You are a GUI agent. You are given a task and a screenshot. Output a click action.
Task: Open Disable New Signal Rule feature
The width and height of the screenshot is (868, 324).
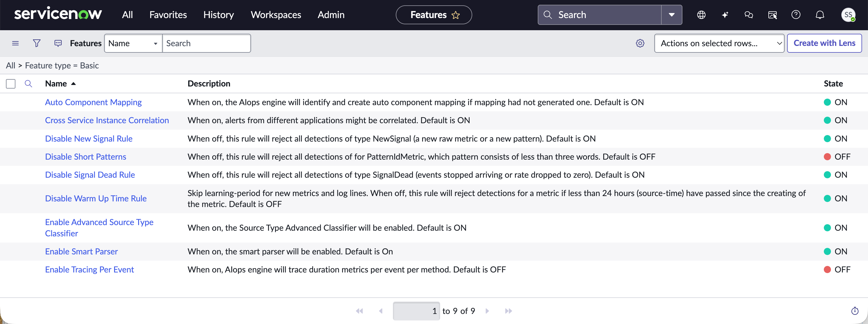[89, 138]
